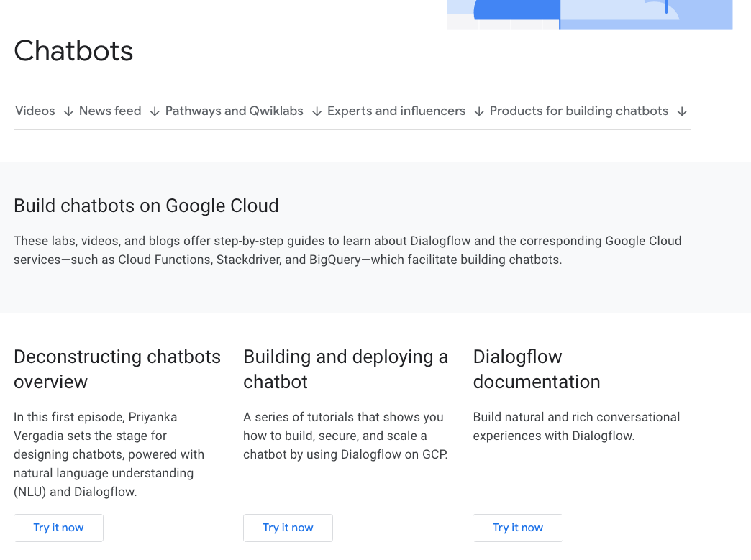751x560 pixels.
Task: Select the Pathways and Qwiklabs nav link
Action: [234, 111]
